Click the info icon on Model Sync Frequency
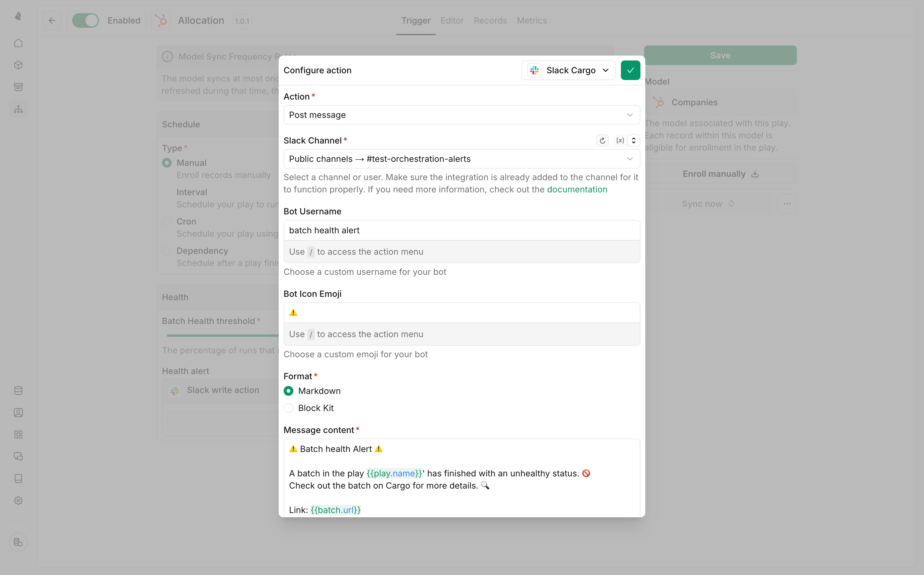 pos(167,57)
